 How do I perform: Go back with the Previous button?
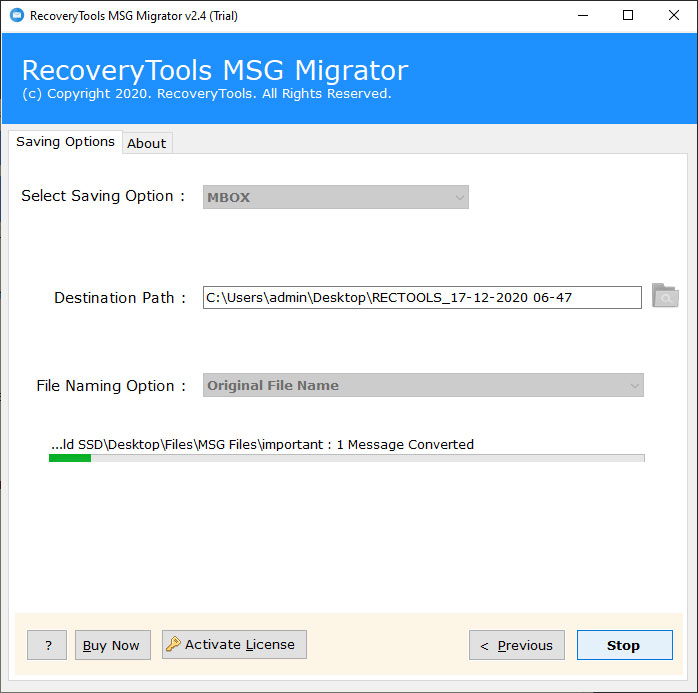coord(517,645)
